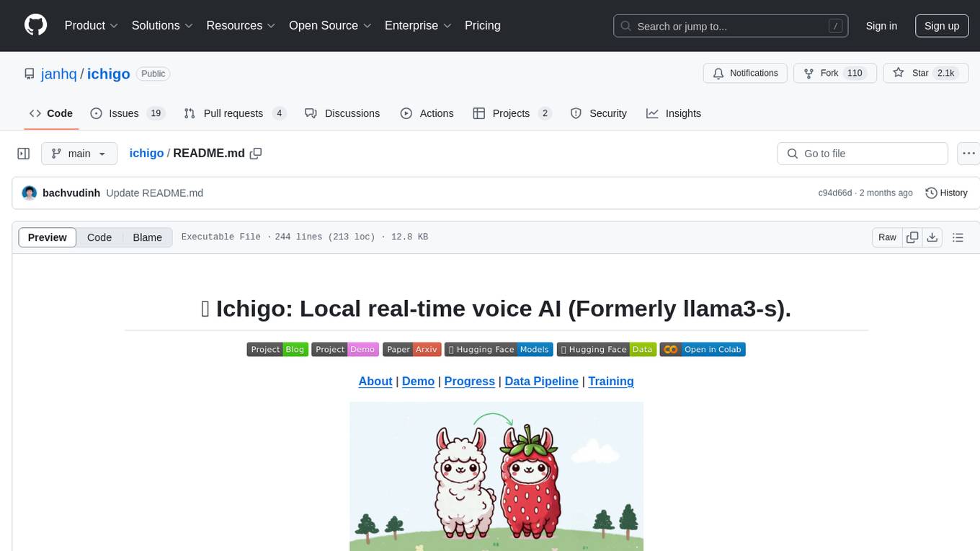View the file History

[946, 193]
